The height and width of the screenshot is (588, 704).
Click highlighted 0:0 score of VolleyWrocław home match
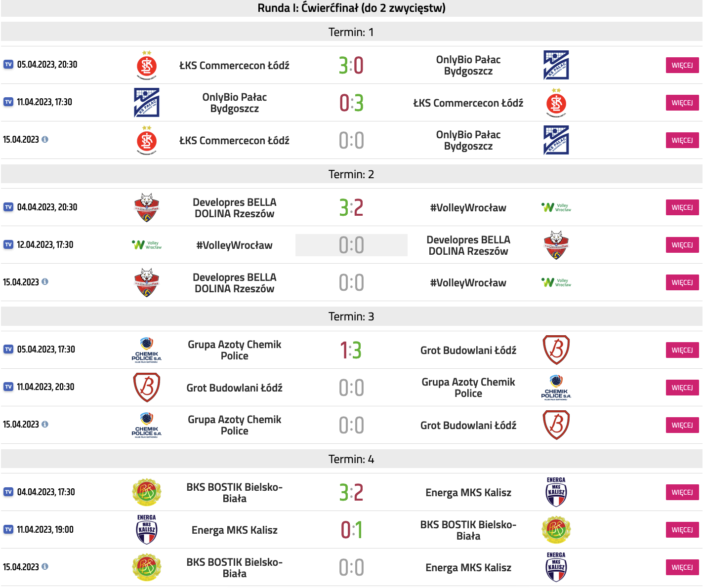351,245
